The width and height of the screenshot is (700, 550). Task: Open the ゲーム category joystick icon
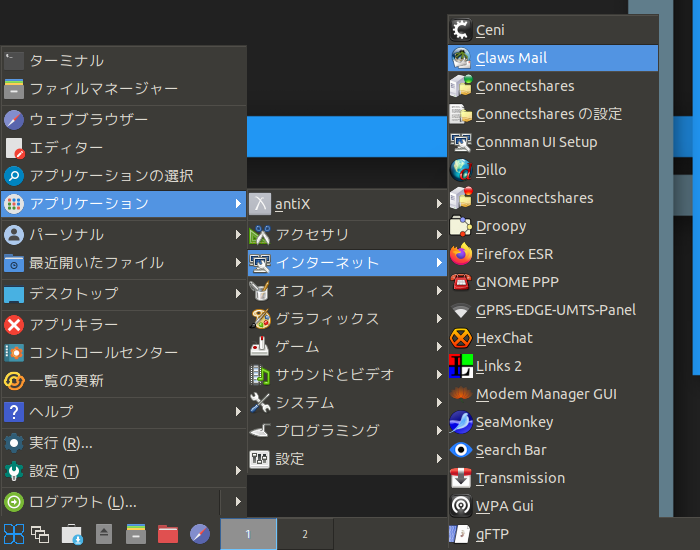coord(260,347)
